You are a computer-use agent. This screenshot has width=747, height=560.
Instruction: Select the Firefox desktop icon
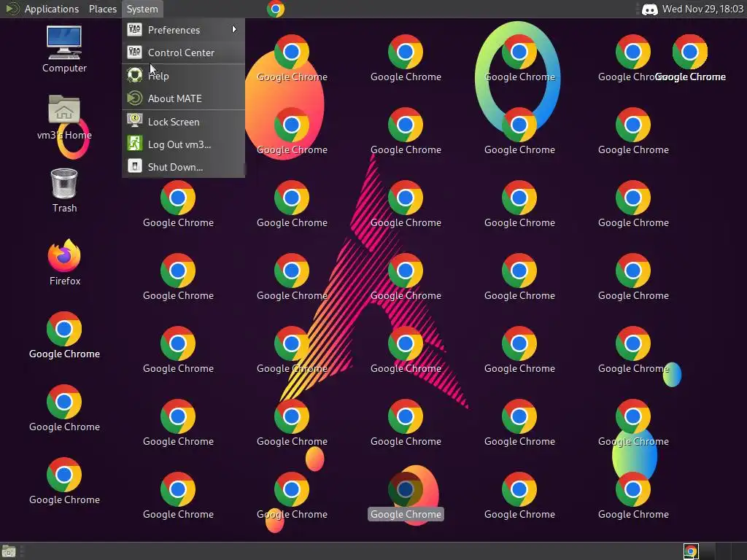(x=64, y=262)
